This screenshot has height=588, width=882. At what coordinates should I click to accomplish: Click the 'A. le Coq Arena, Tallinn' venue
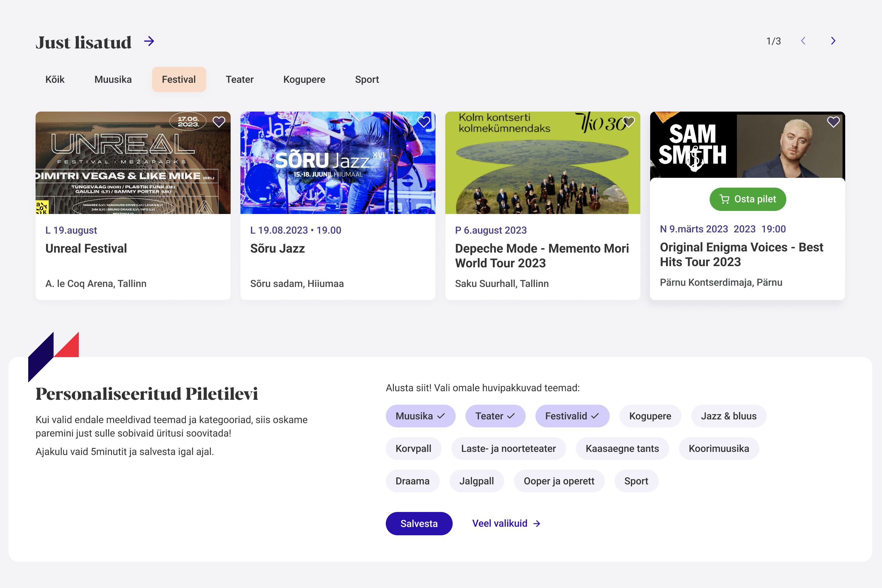96,284
